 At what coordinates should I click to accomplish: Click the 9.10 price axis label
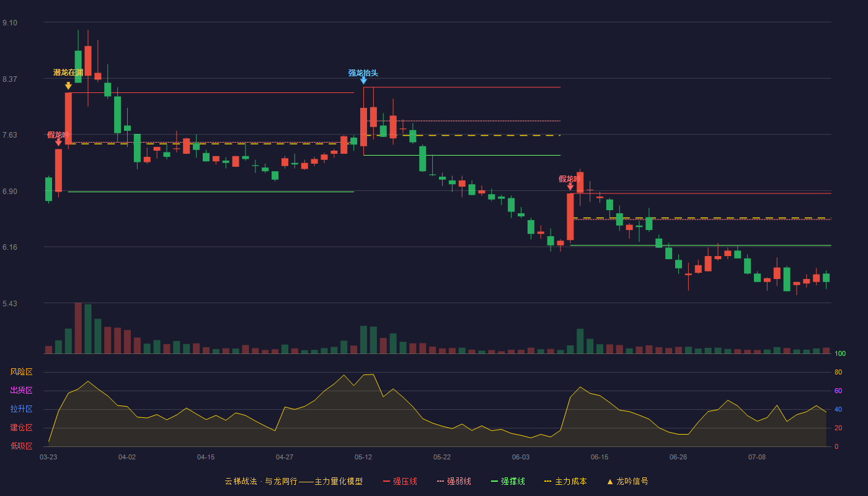coord(10,23)
